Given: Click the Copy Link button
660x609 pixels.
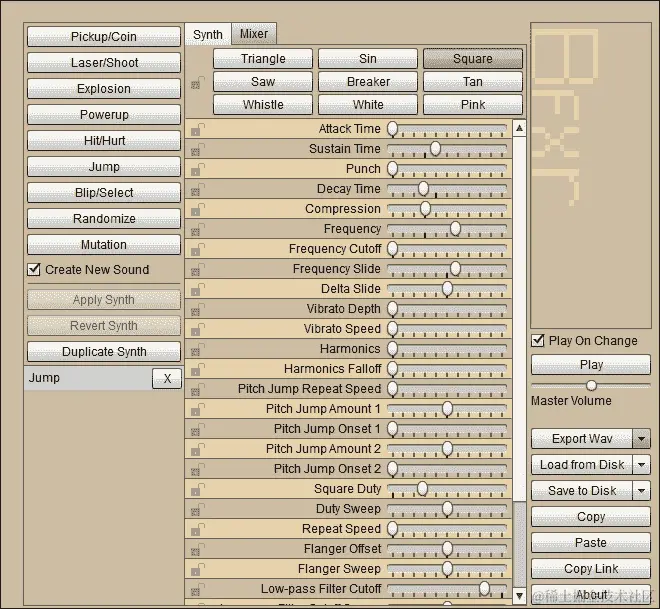Looking at the screenshot, I should click(591, 569).
